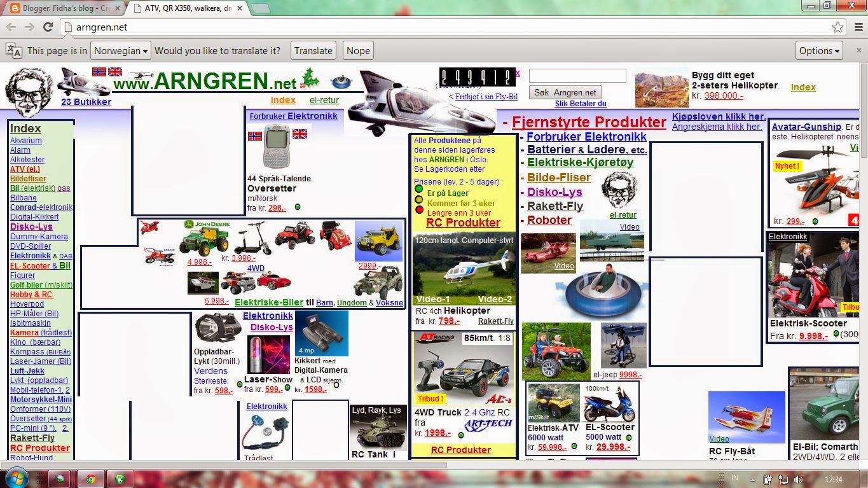Screen dimensions: 868x488
Task: Click the Norwegian flag beside the 44-språk translator
Action: [x=254, y=135]
